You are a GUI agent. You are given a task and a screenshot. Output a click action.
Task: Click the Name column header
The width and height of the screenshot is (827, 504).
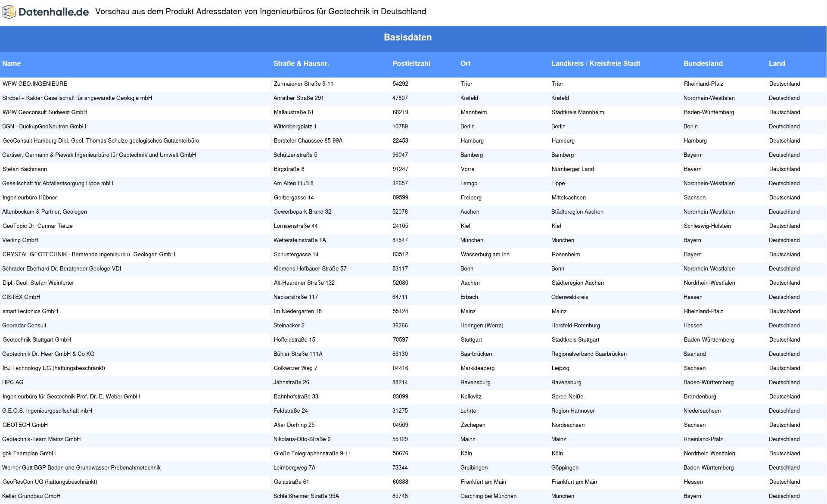tap(12, 63)
